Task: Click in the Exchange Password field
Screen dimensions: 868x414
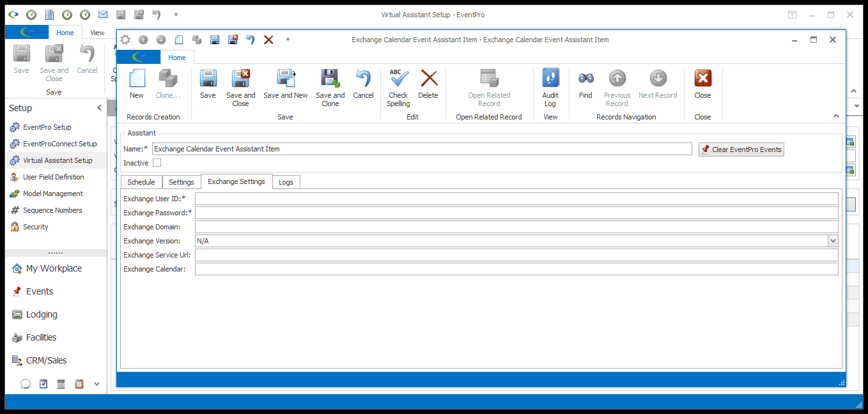Action: (x=516, y=213)
